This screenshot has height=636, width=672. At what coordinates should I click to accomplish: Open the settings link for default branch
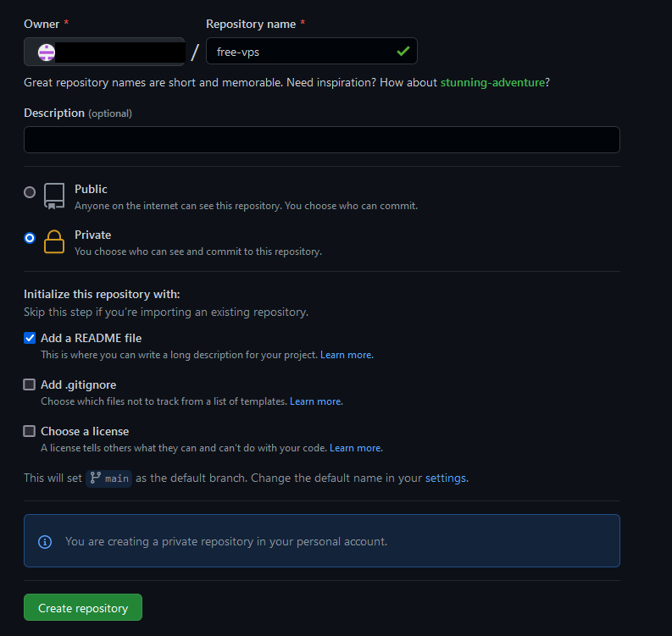coord(445,478)
